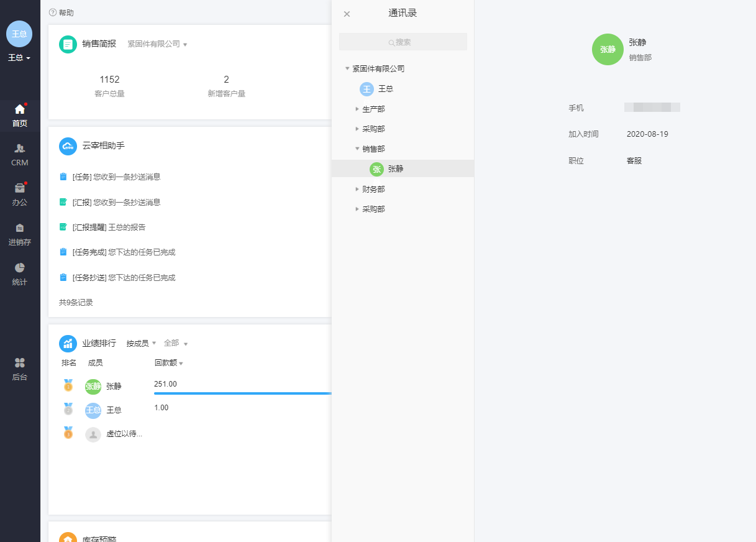
Task: Open the 进销存 inventory icon
Action: [19, 228]
